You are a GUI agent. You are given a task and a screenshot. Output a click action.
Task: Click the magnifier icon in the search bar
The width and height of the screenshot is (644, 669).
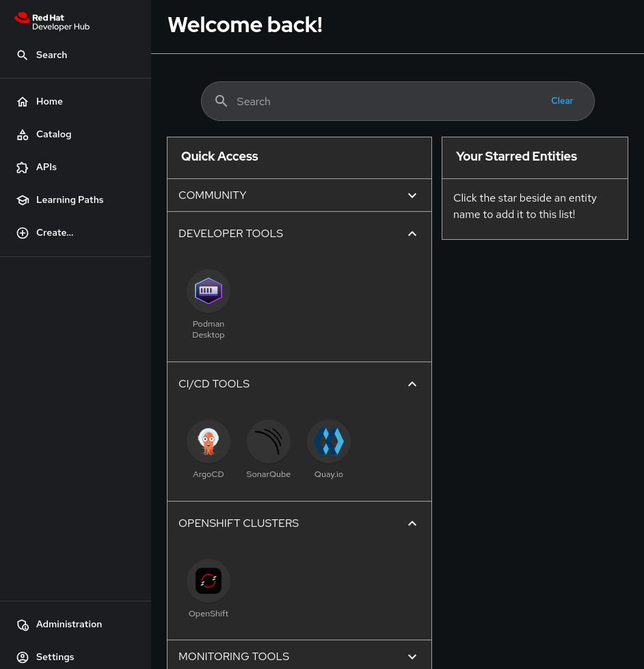pyautogui.click(x=222, y=101)
